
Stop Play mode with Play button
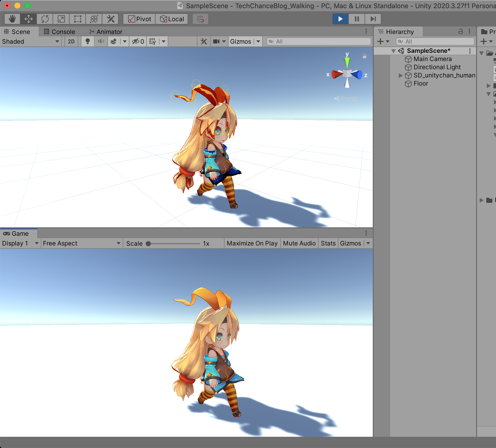(x=340, y=19)
